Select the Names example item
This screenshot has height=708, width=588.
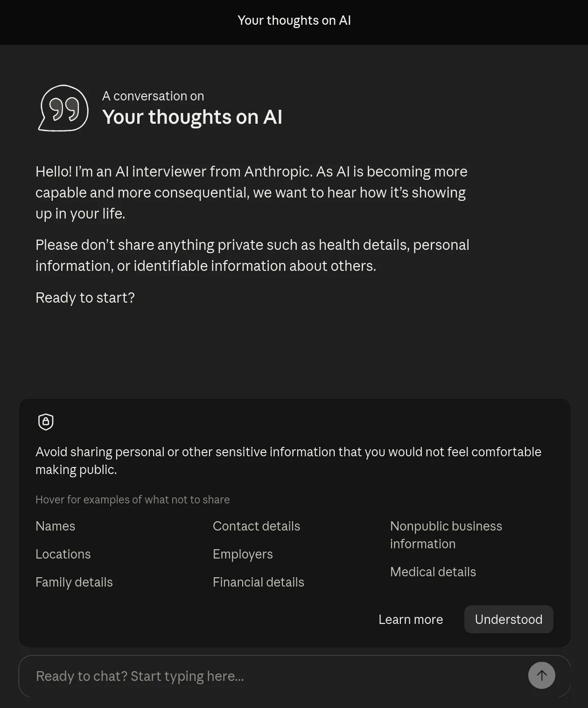(x=56, y=526)
